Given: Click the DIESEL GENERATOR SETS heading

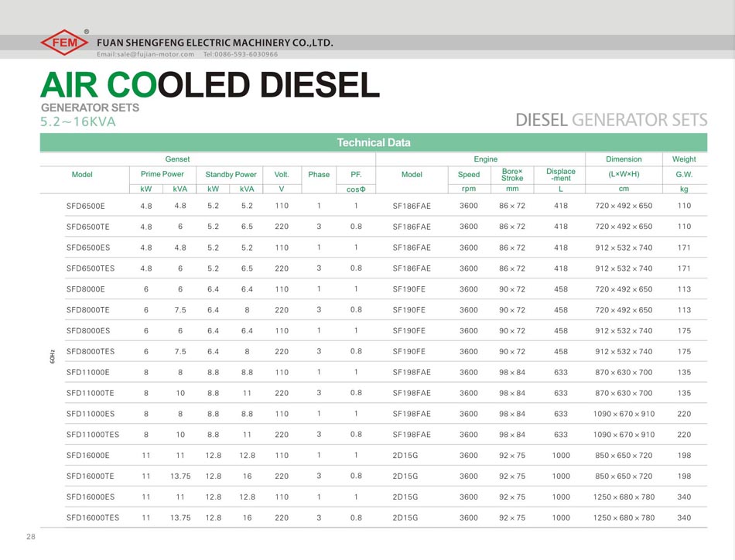Looking at the screenshot, I should [x=611, y=120].
